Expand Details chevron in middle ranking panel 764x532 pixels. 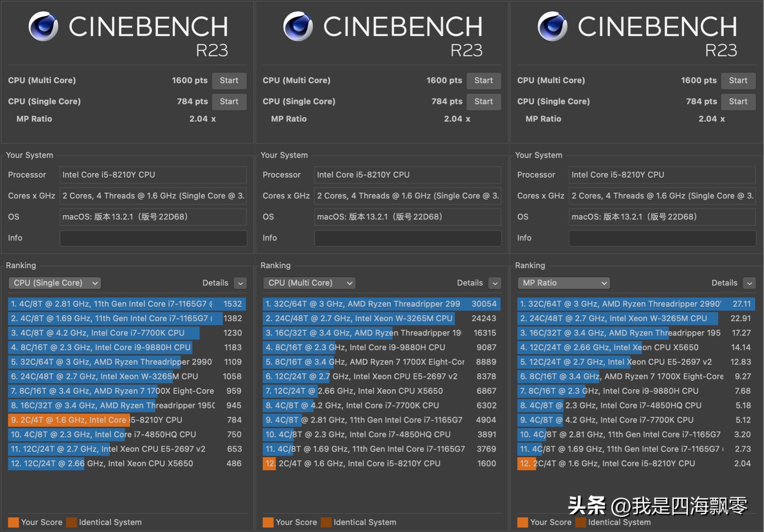[495, 283]
